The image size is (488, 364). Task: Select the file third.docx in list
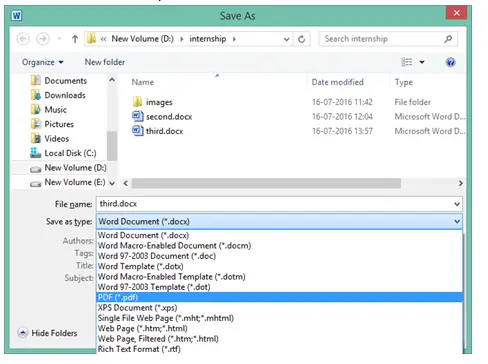[158, 131]
